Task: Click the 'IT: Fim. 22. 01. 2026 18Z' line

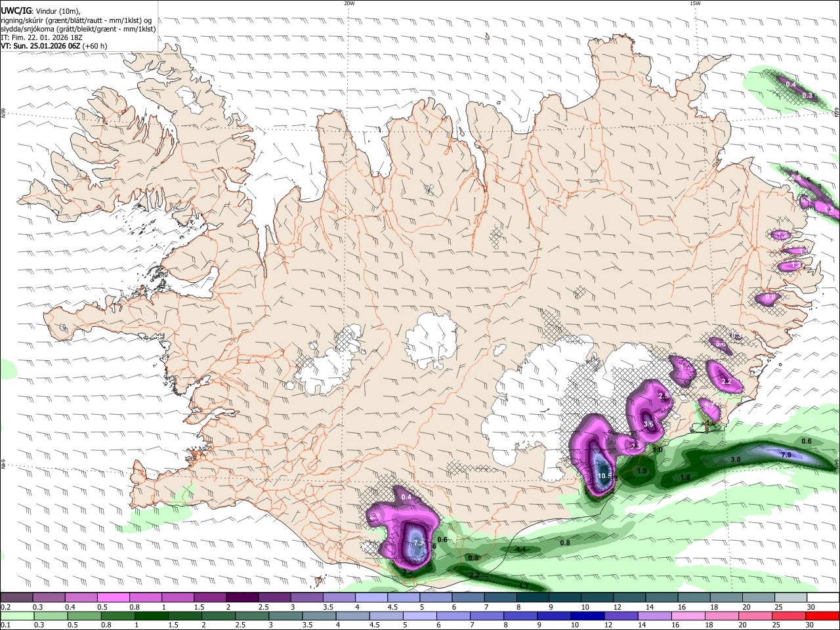Action: click(41, 37)
